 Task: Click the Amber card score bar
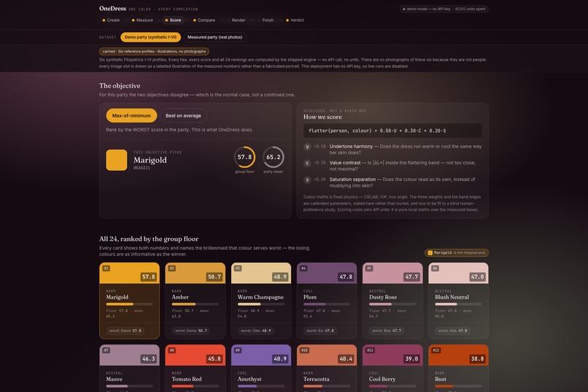click(196, 304)
